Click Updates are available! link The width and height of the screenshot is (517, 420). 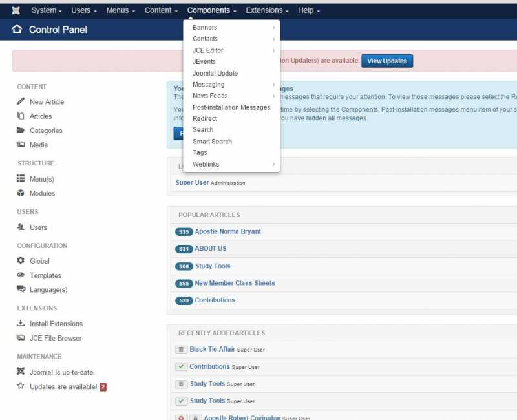63,386
